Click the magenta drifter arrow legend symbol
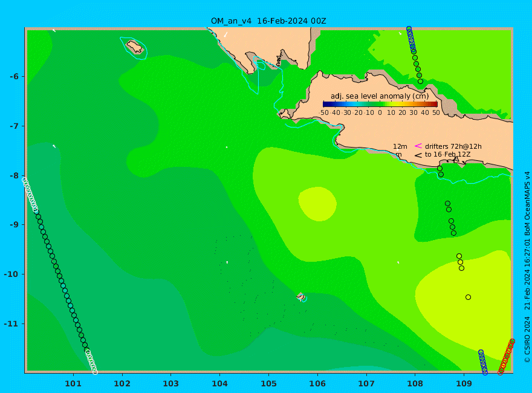This screenshot has width=532, height=393. pos(418,146)
